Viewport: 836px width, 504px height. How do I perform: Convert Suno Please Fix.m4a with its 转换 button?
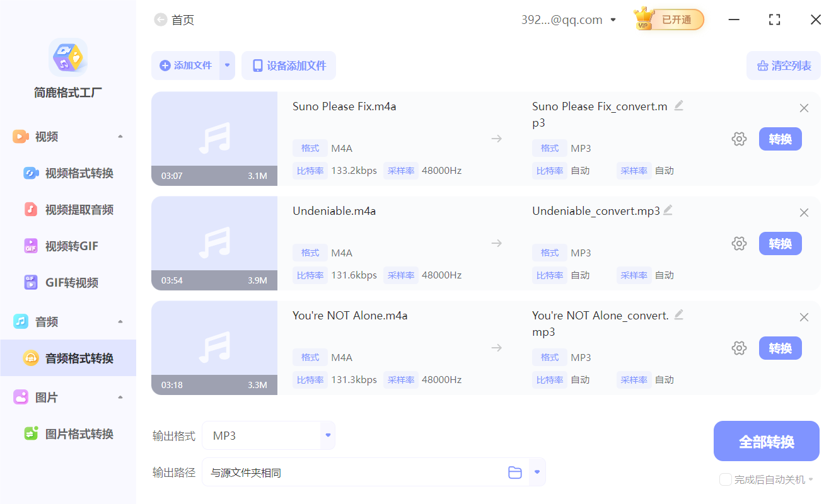780,139
